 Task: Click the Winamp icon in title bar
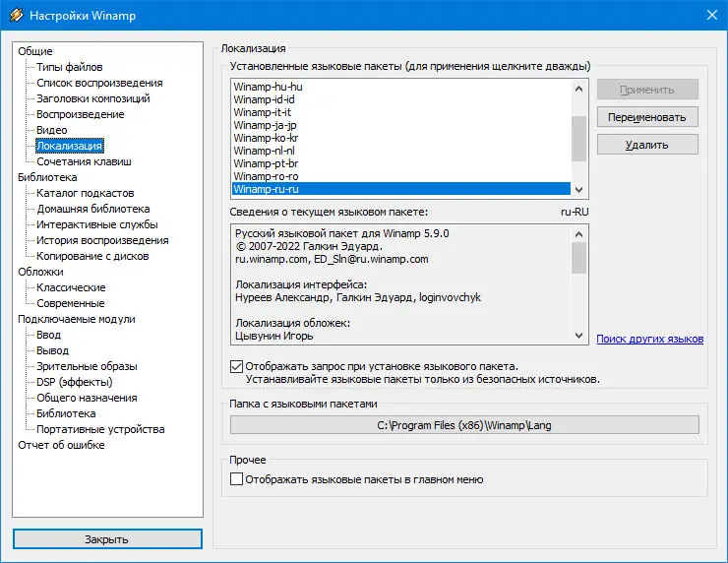click(14, 17)
